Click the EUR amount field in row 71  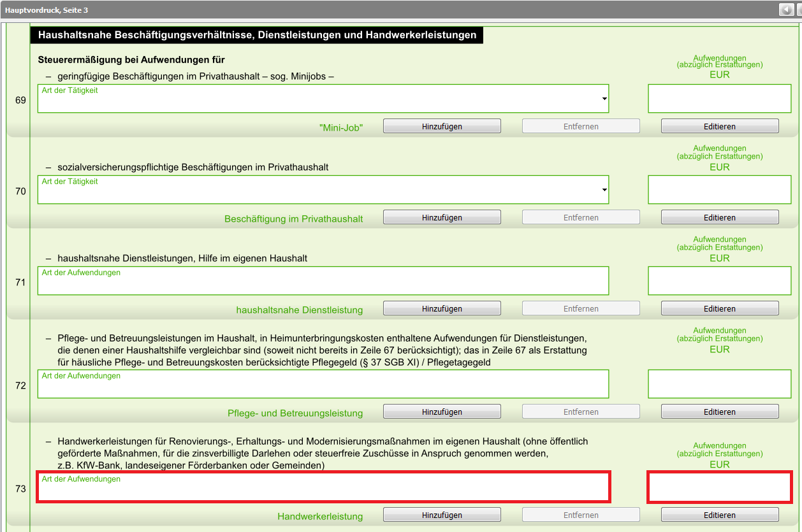coord(719,281)
